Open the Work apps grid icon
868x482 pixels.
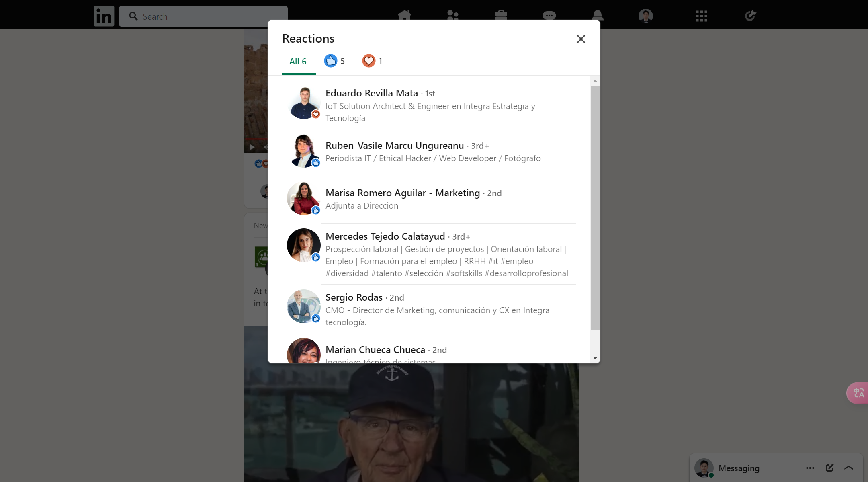coord(701,16)
